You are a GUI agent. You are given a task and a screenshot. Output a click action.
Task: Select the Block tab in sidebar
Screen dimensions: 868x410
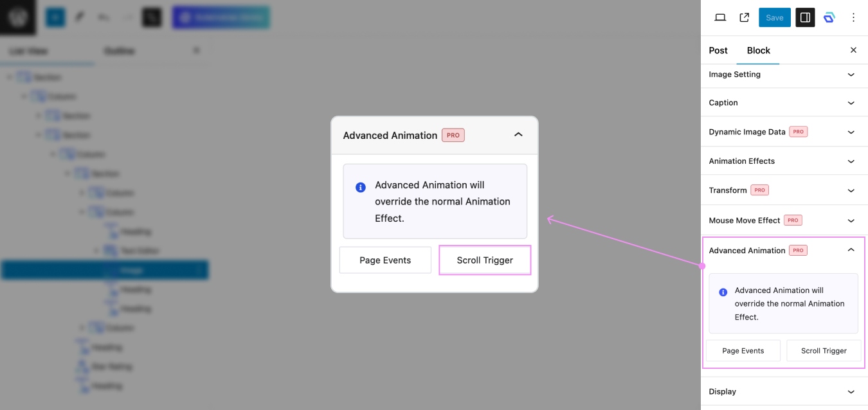(x=758, y=50)
